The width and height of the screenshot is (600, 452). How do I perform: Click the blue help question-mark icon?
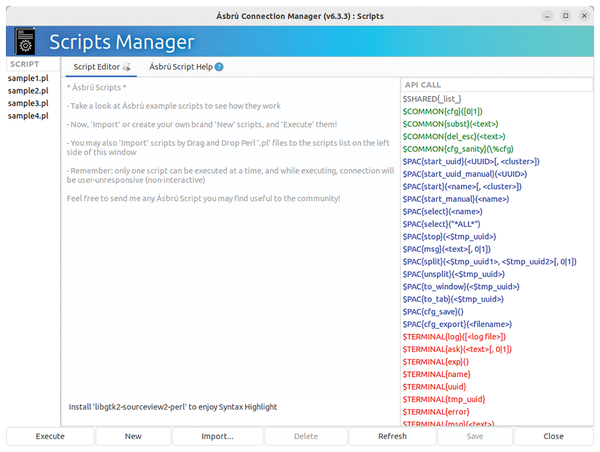(219, 67)
